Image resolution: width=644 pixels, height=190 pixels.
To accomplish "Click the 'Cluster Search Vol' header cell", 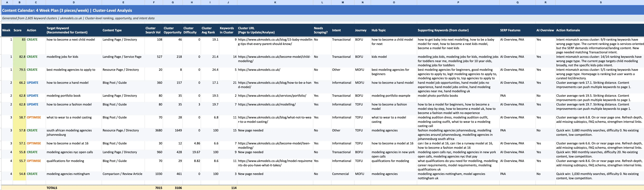I will [153, 30].
